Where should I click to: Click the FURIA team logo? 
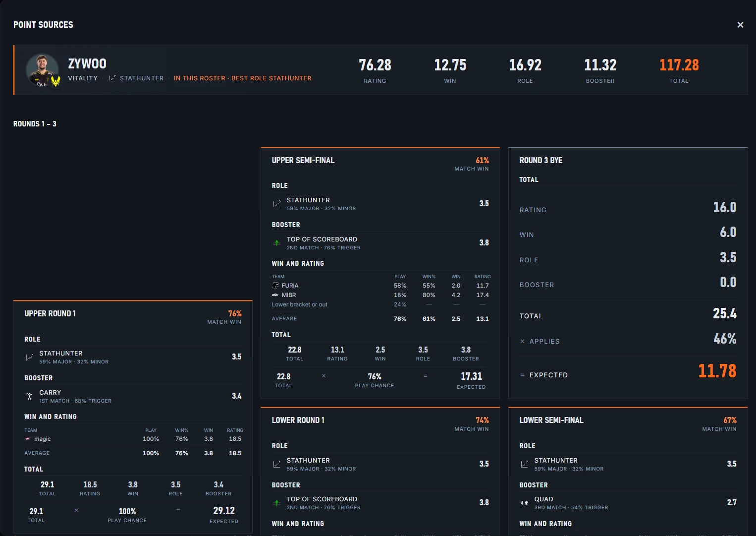[275, 286]
